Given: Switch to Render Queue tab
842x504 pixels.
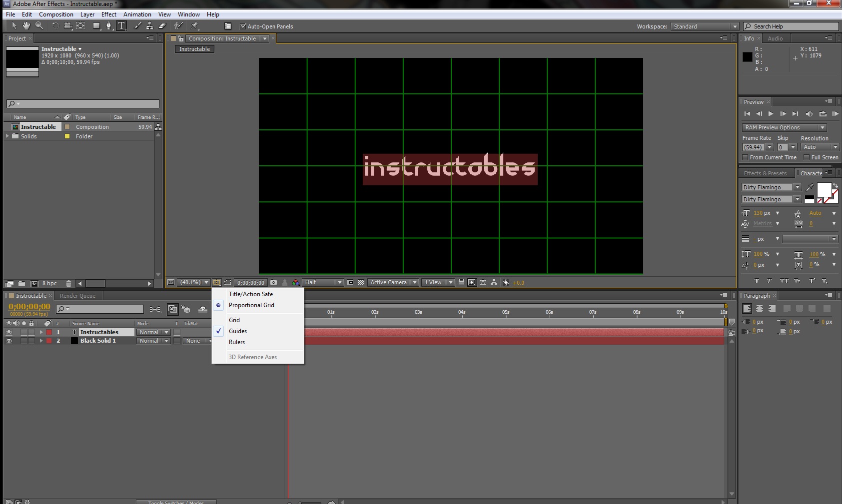Looking at the screenshot, I should point(77,296).
